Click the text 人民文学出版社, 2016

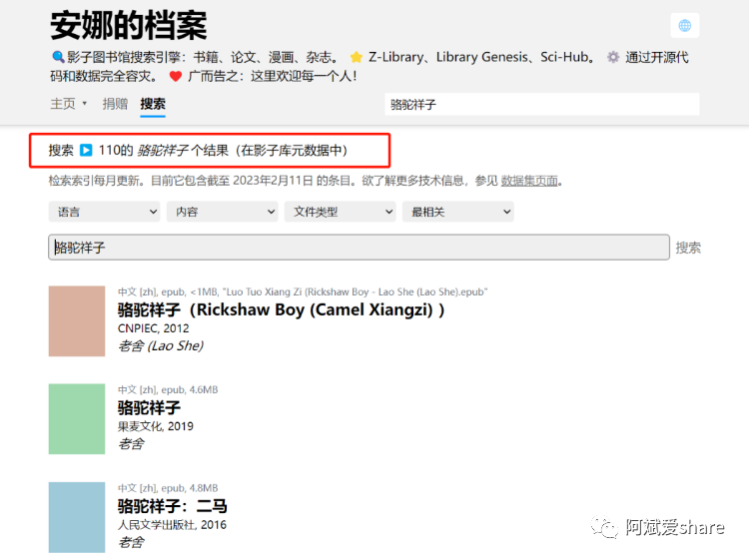[172, 525]
